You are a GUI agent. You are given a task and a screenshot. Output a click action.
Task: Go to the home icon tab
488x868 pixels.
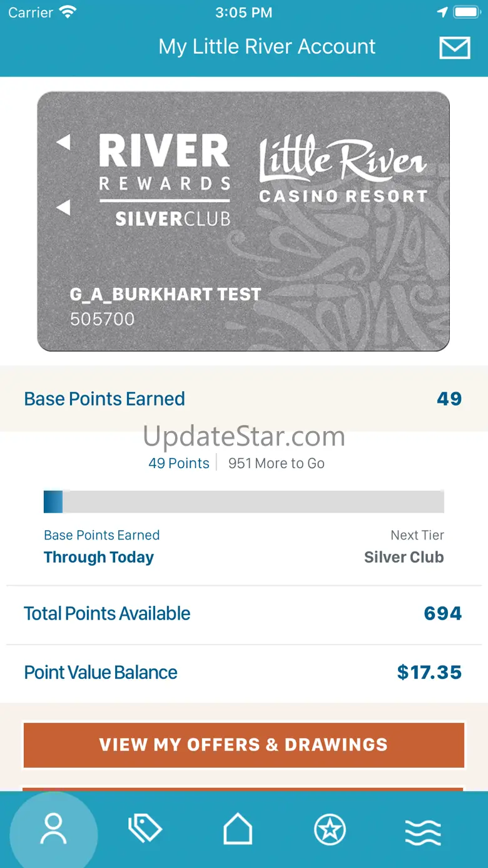[x=238, y=830]
